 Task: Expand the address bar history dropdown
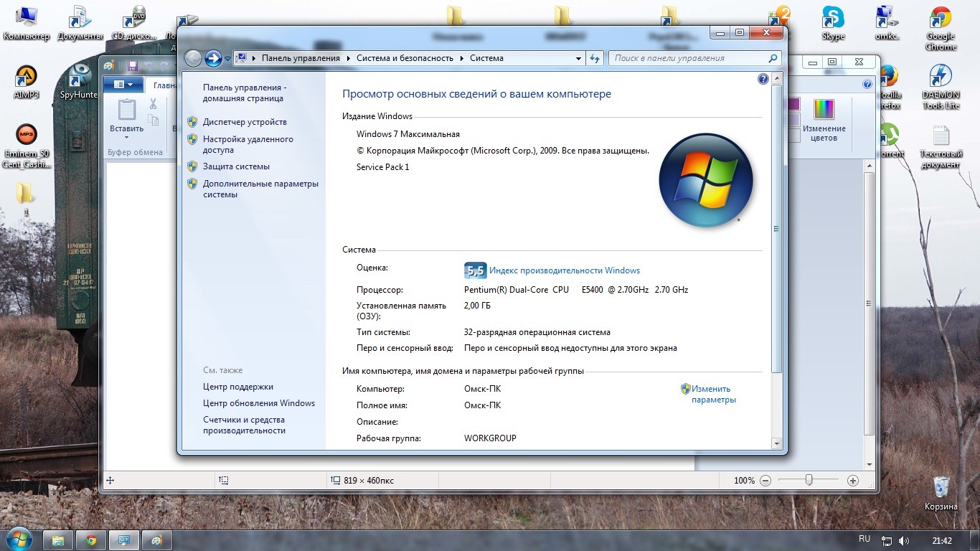pyautogui.click(x=578, y=58)
